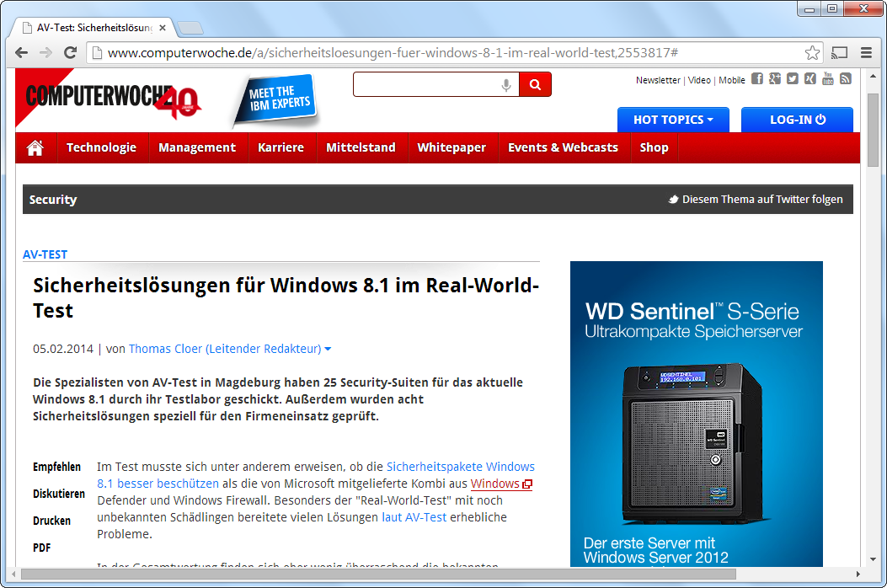Select Events & Webcasts in the navigation bar

(563, 147)
